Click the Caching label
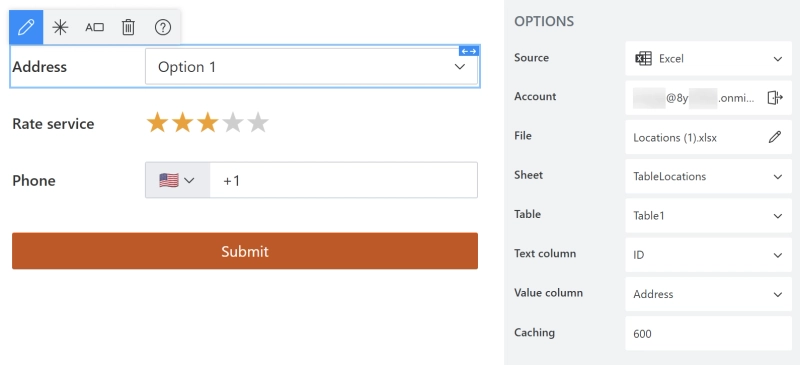 [534, 332]
